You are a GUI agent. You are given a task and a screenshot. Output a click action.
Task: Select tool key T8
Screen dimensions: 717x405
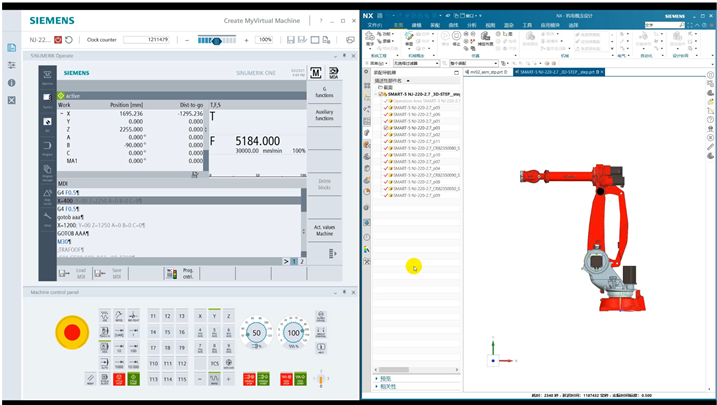(168, 348)
